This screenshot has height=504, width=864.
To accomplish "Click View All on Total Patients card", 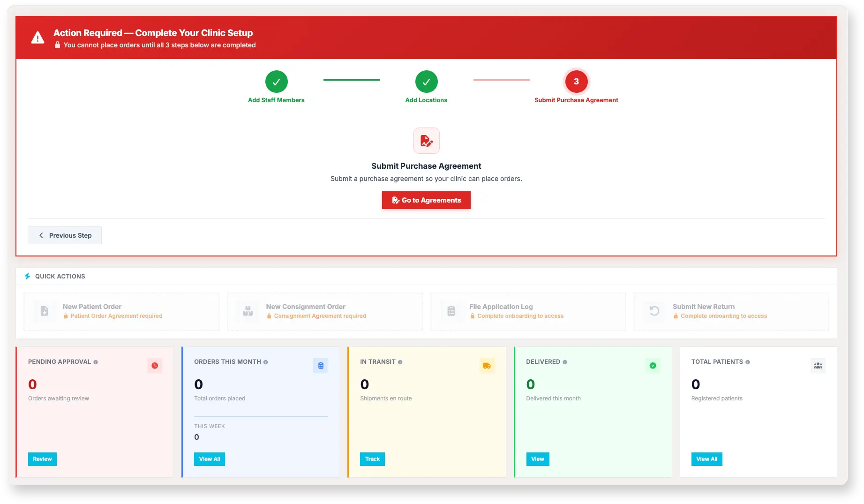I will pyautogui.click(x=707, y=459).
